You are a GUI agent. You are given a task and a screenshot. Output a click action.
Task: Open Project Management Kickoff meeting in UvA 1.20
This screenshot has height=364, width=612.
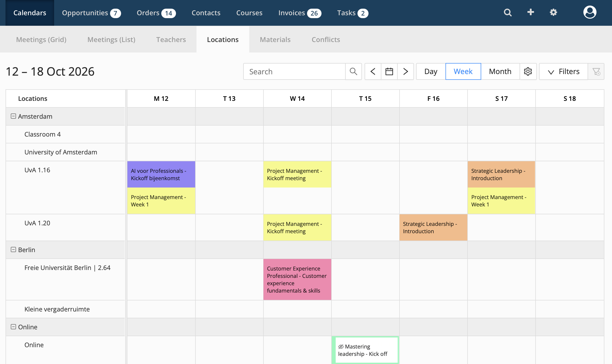click(297, 227)
